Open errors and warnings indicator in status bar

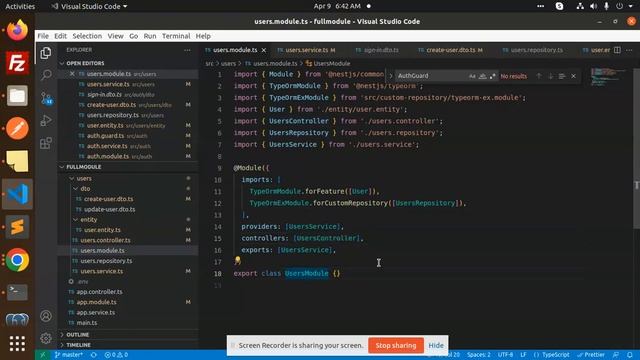coord(116,355)
